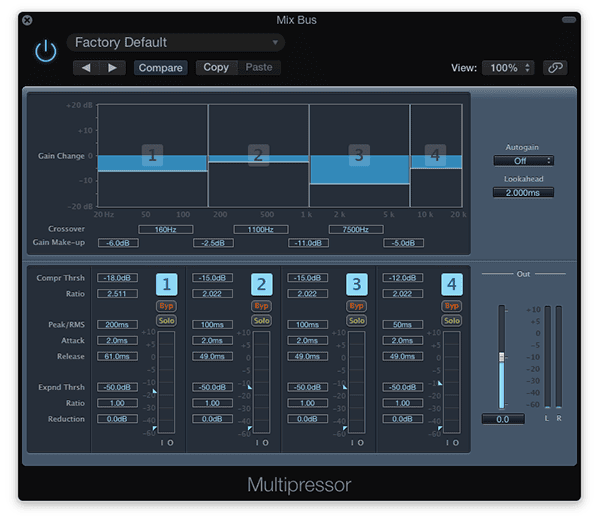Image resolution: width=600 pixels, height=519 pixels.
Task: Select band 1 marker in graph
Action: (152, 155)
